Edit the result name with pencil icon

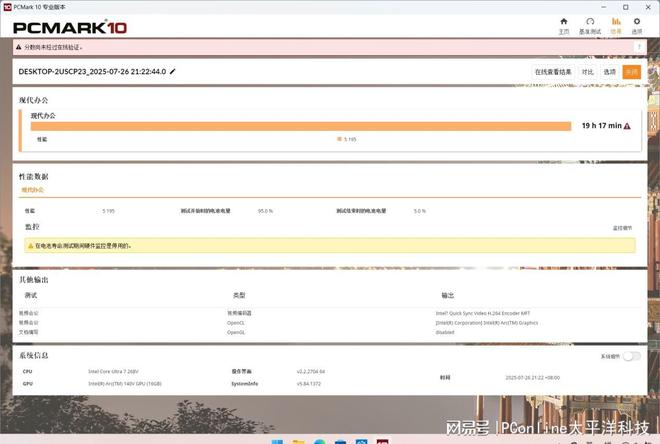pos(172,72)
